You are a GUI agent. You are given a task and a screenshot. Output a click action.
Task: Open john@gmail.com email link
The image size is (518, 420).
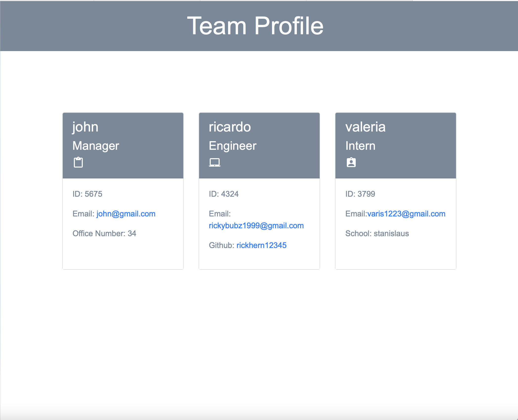pos(125,214)
